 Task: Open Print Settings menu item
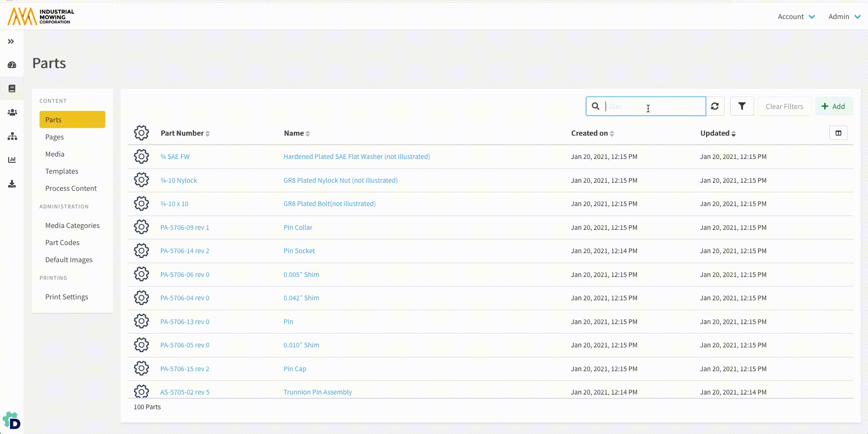(x=67, y=297)
